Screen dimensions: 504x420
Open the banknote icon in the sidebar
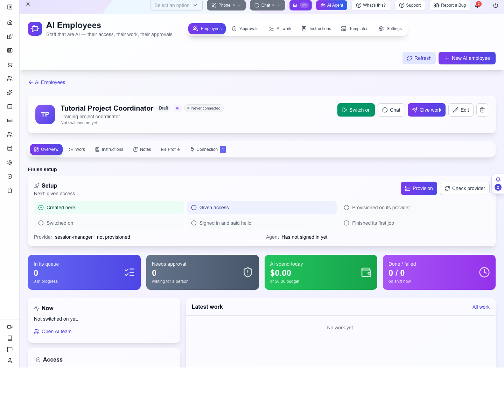[x=10, y=120]
